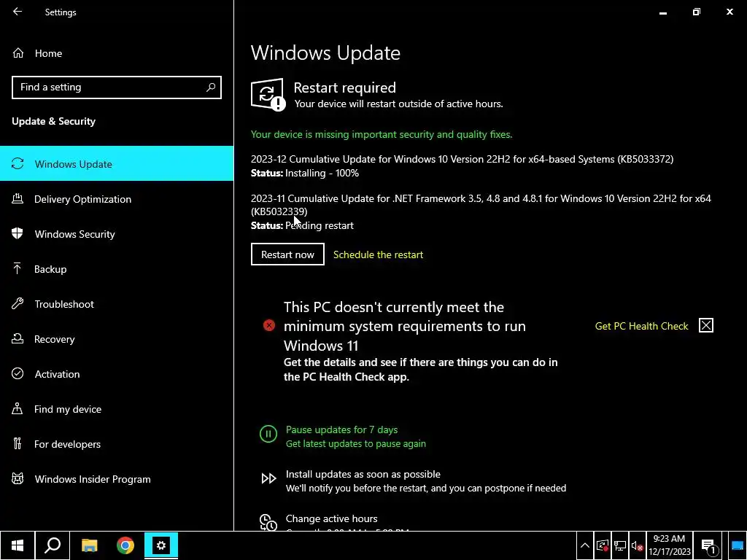Click the Windows Update sync icon
747x560 pixels.
[x=18, y=164]
